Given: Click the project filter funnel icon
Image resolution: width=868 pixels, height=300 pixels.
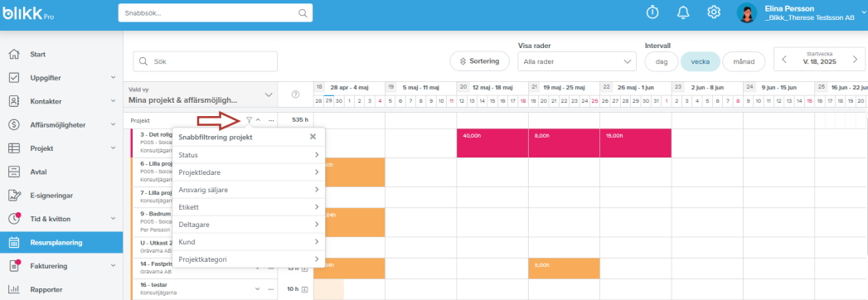Looking at the screenshot, I should pyautogui.click(x=249, y=119).
